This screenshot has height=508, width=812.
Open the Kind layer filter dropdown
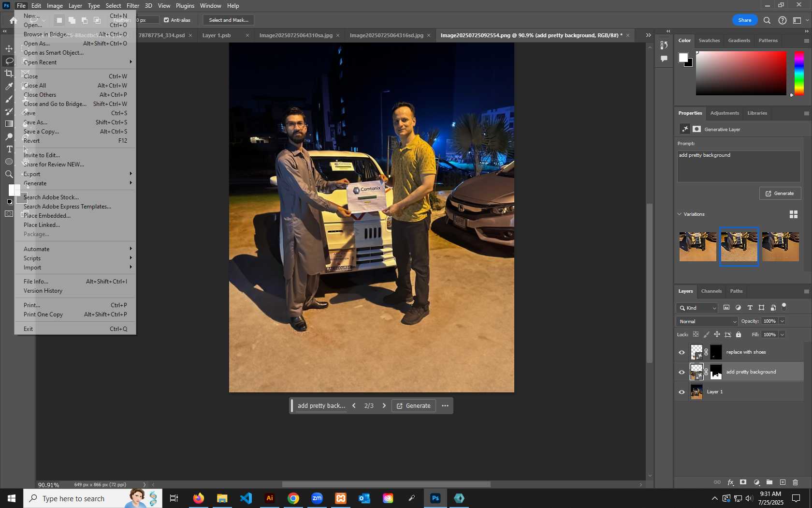697,308
